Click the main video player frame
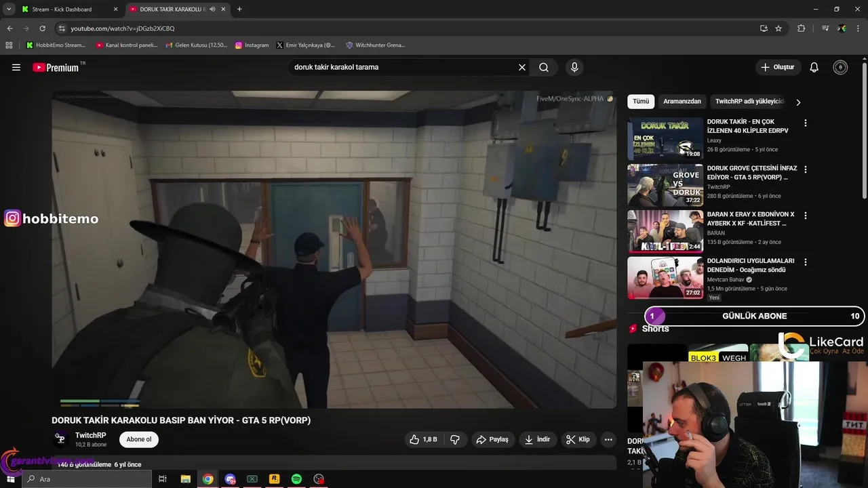The height and width of the screenshot is (488, 868). tap(334, 249)
